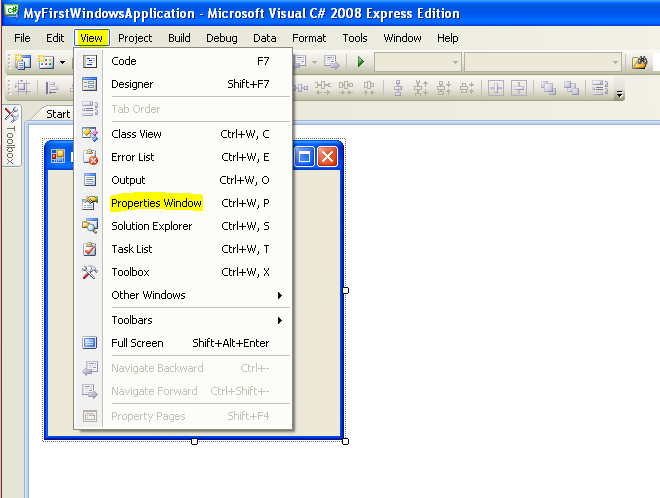The width and height of the screenshot is (660, 498).
Task: Click the Code icon in menu
Action: 90,61
